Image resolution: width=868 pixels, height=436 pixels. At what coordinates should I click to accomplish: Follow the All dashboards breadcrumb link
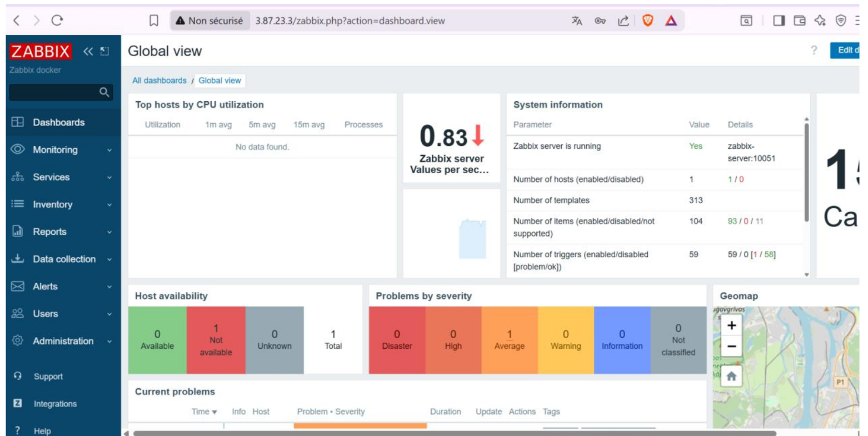(x=159, y=81)
